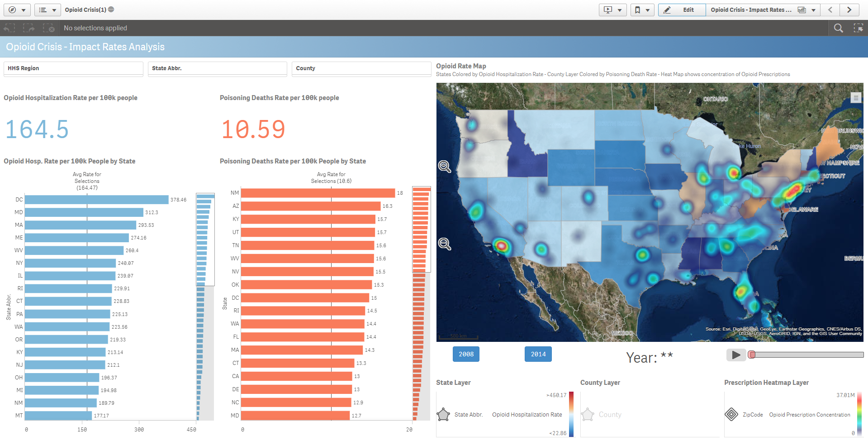This screenshot has height=441, width=868.
Task: Open the global list menu
Action: (x=47, y=10)
